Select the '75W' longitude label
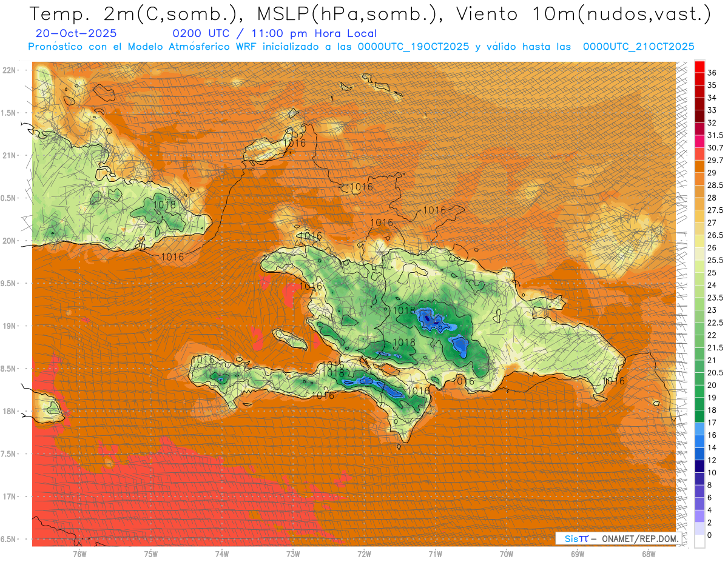The image size is (728, 562). [150, 554]
